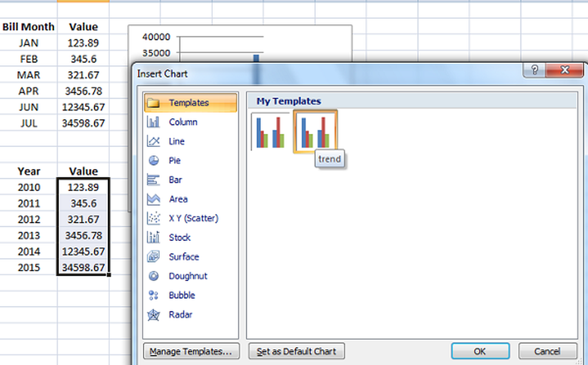Image resolution: width=588 pixels, height=365 pixels.
Task: Click Set as Default Chart button
Action: pyautogui.click(x=296, y=351)
